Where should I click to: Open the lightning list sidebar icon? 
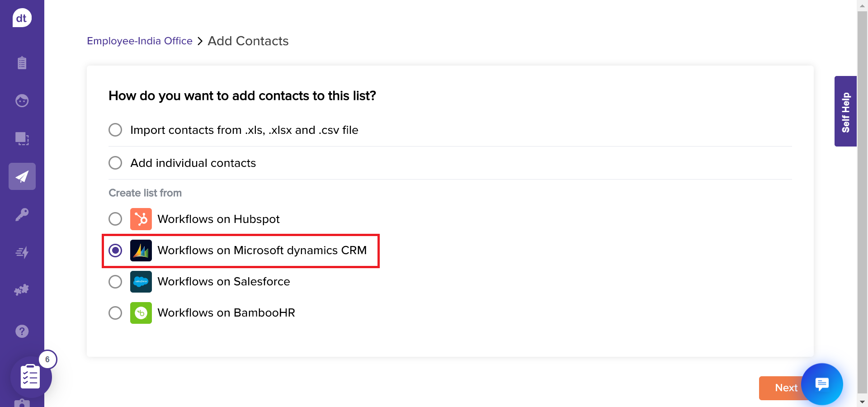click(x=22, y=252)
